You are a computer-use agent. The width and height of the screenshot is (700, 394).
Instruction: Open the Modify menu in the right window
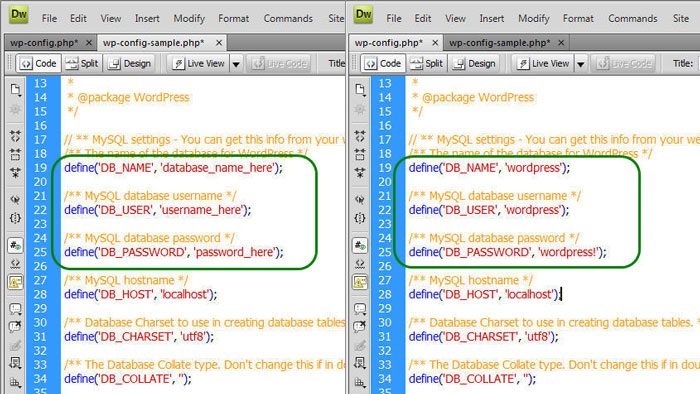[533, 19]
